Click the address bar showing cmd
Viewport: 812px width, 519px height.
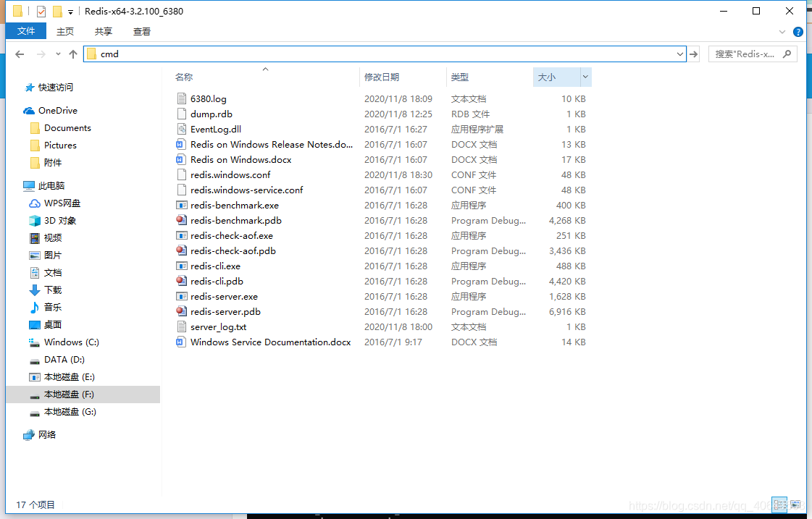click(x=385, y=54)
